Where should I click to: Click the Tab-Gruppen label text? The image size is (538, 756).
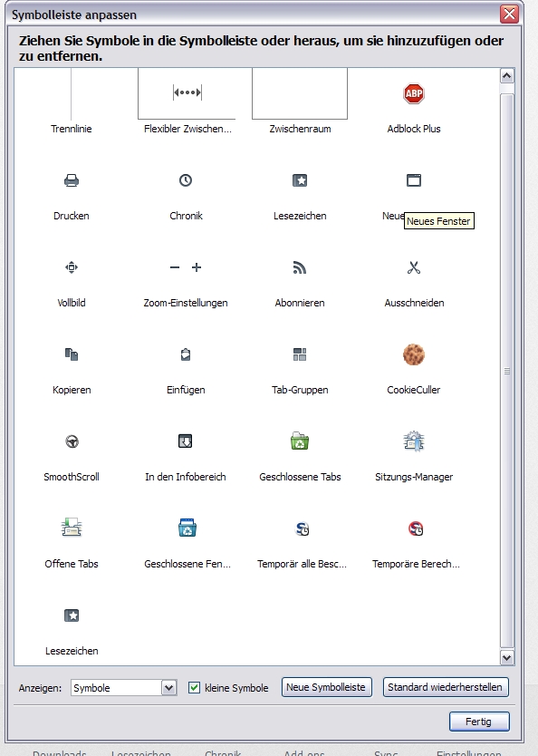click(300, 390)
